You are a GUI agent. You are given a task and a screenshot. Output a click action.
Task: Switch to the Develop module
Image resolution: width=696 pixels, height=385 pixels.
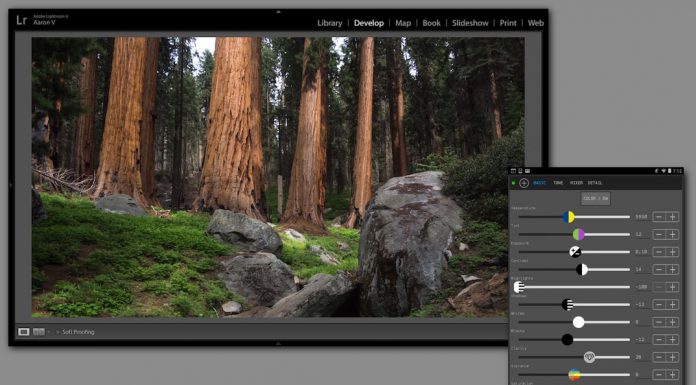coord(368,23)
